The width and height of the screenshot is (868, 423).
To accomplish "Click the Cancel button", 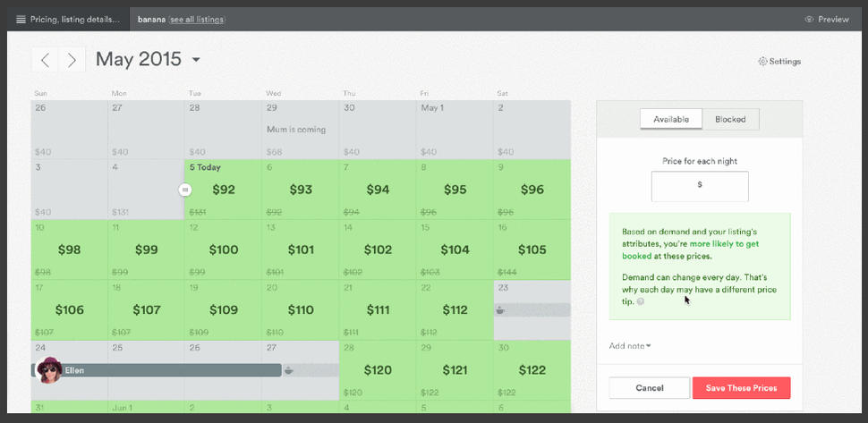I will [650, 388].
